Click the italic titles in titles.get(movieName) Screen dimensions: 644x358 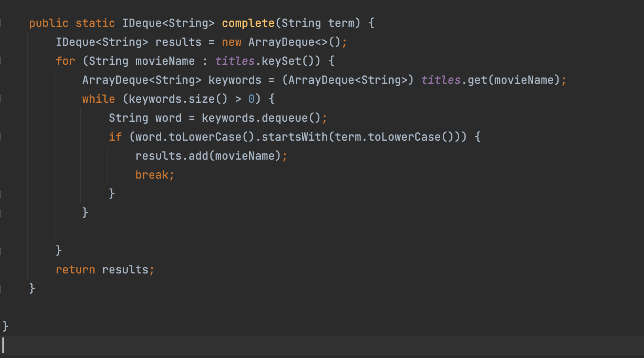click(441, 80)
